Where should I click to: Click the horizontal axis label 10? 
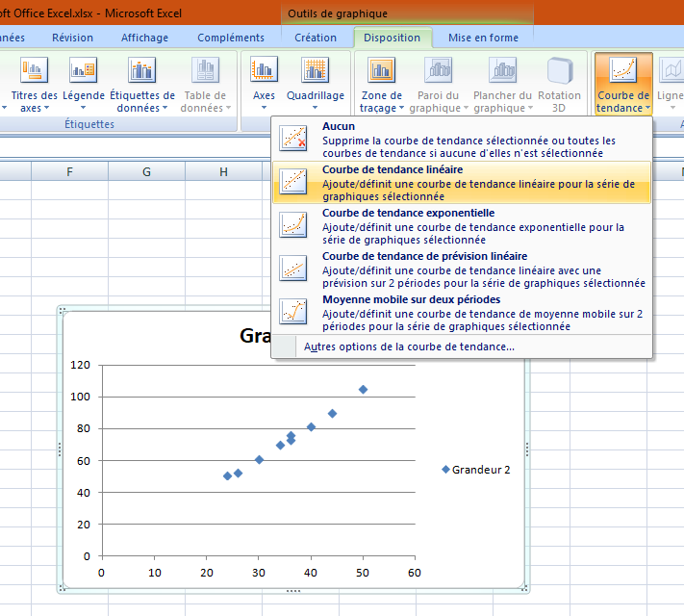(x=155, y=573)
